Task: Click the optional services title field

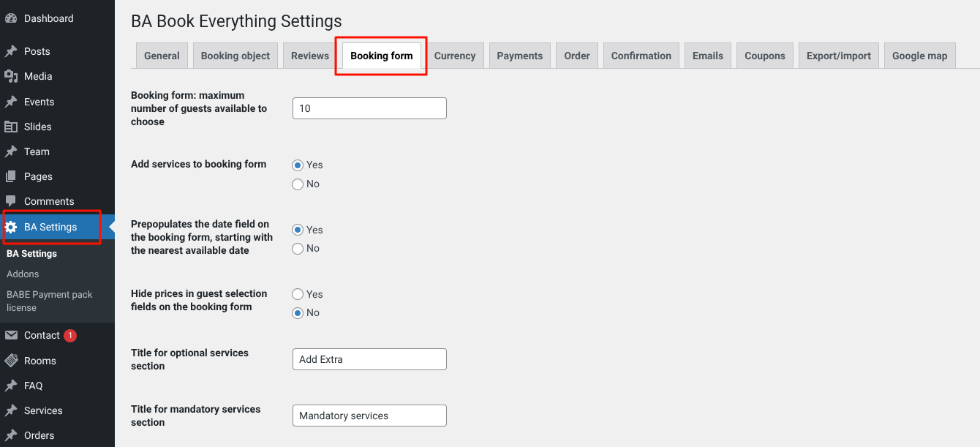Action: coord(369,359)
